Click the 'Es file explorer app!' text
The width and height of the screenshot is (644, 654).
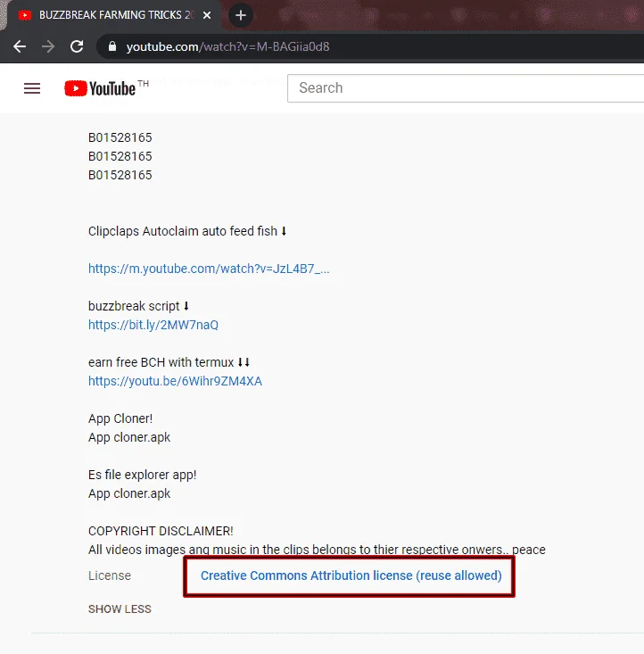click(142, 475)
